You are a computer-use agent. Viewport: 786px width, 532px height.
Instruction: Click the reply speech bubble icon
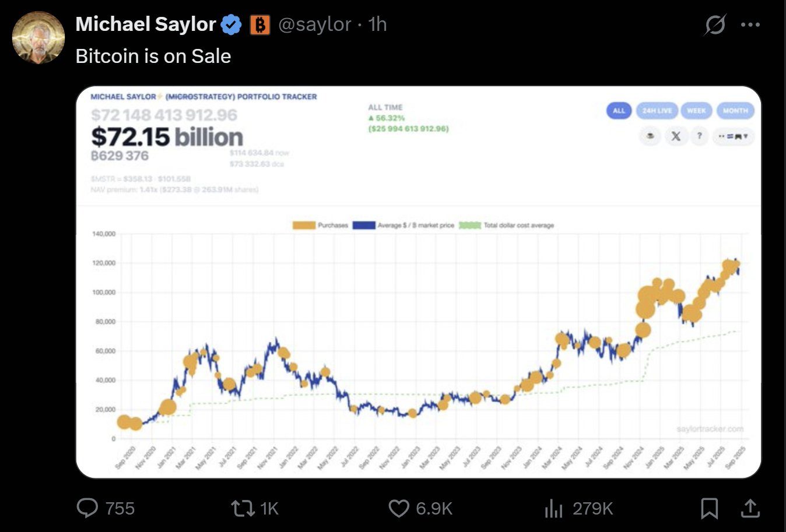point(89,508)
